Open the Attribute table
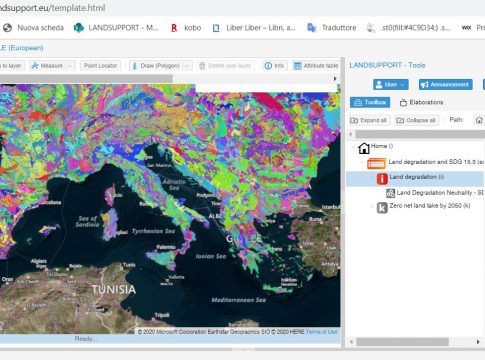 316,66
